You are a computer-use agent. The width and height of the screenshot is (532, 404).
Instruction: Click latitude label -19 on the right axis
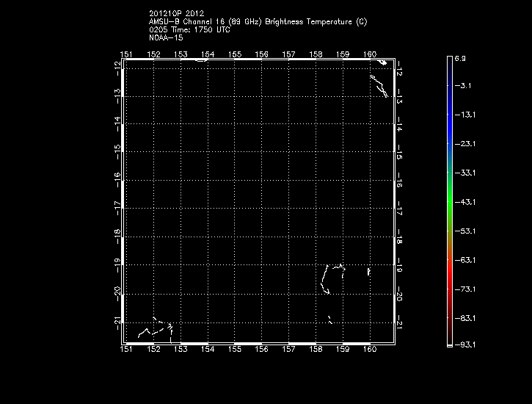(x=399, y=267)
